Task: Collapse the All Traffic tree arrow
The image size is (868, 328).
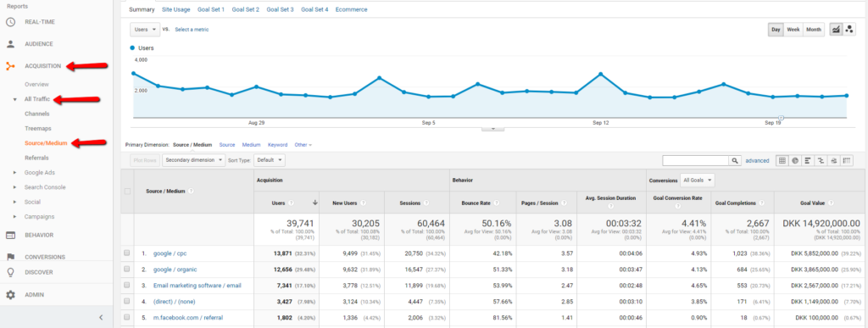Action: tap(15, 99)
